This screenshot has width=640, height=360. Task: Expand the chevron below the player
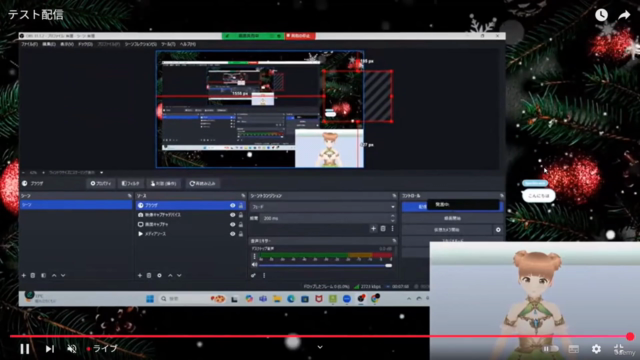[x=320, y=347]
